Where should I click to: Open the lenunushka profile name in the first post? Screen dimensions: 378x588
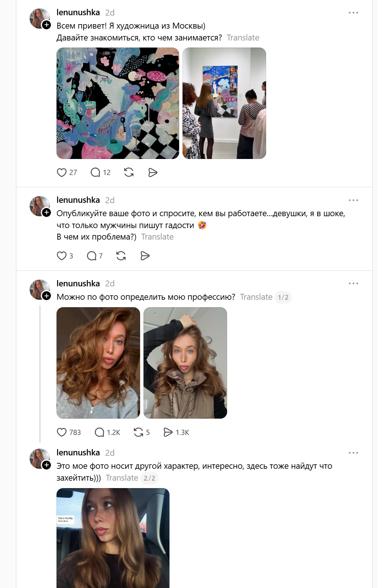[78, 13]
